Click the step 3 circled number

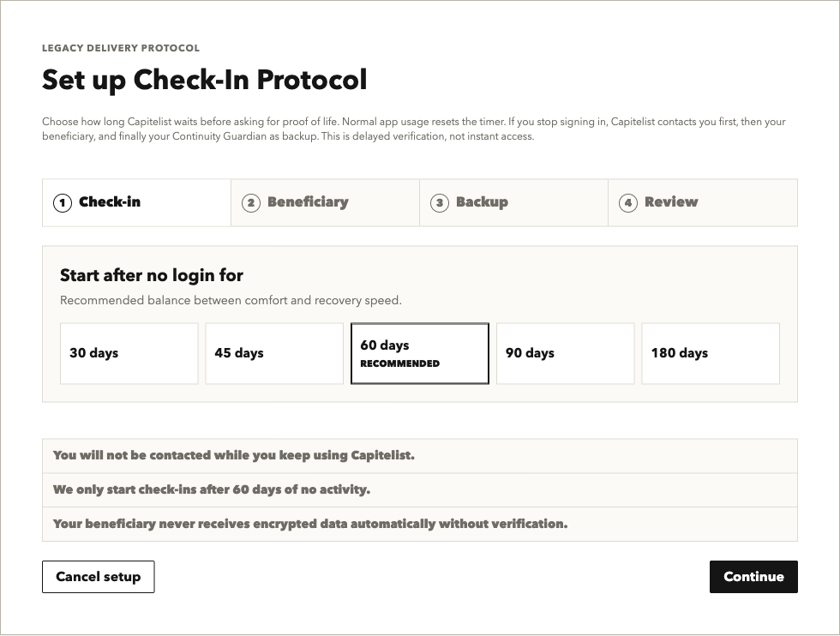coord(439,203)
